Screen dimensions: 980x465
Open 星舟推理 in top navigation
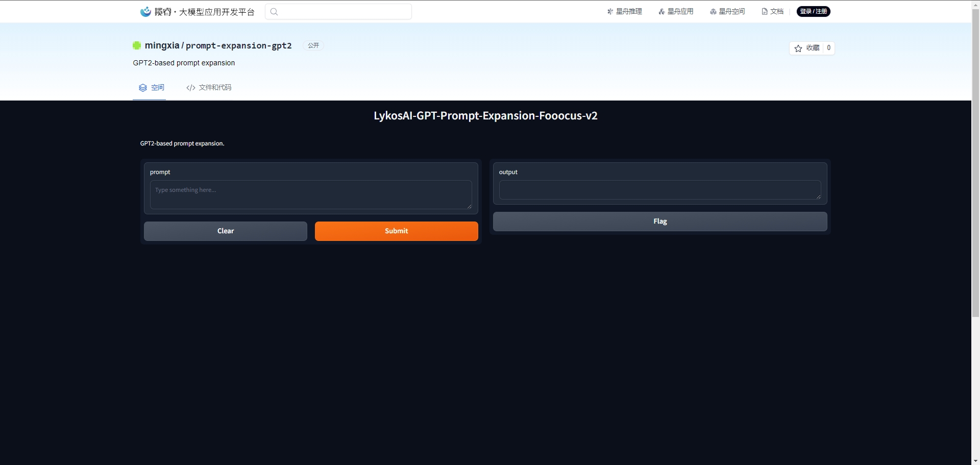(x=624, y=11)
